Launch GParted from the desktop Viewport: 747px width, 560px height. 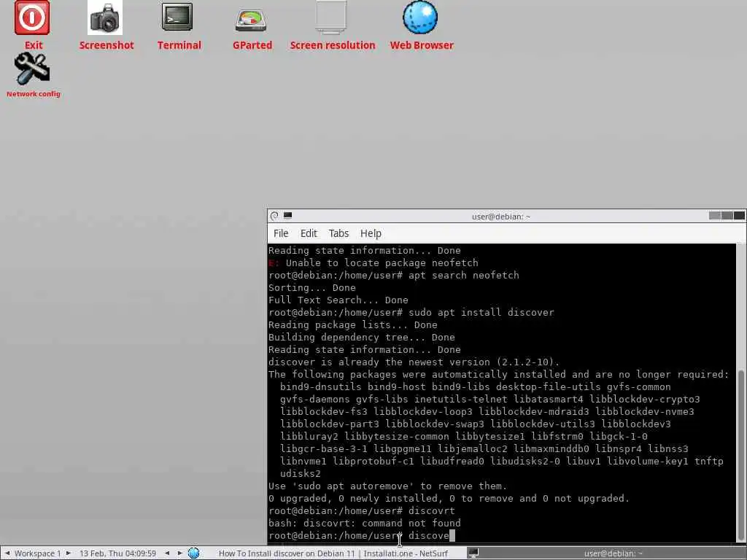point(251,20)
